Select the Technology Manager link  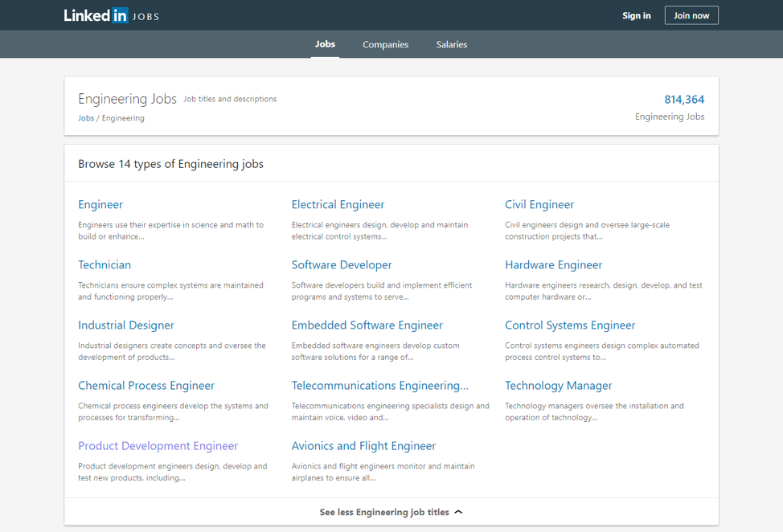(558, 385)
